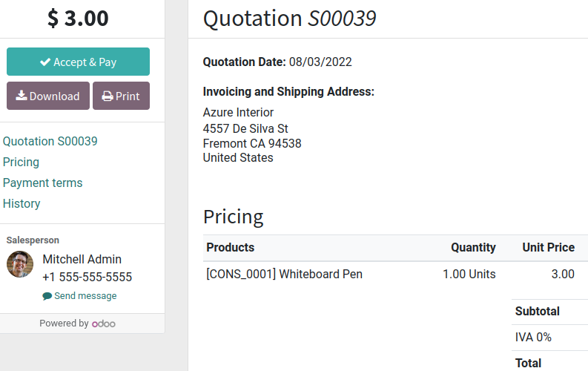Click the printer icon
This screenshot has height=371, width=588.
tap(108, 96)
